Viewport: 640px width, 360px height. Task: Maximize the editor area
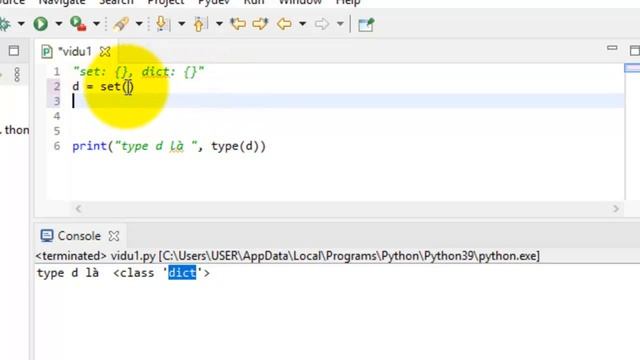coord(635,51)
